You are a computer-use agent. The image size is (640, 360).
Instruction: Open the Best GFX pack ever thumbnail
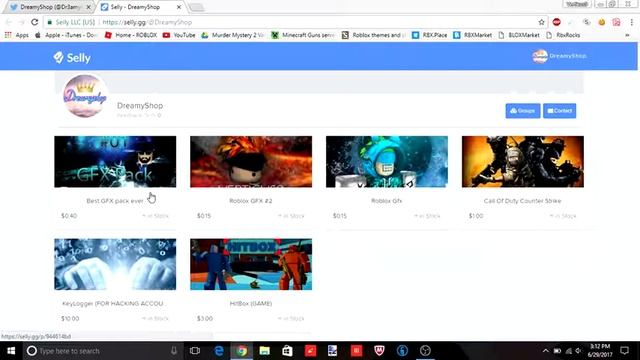pos(115,162)
